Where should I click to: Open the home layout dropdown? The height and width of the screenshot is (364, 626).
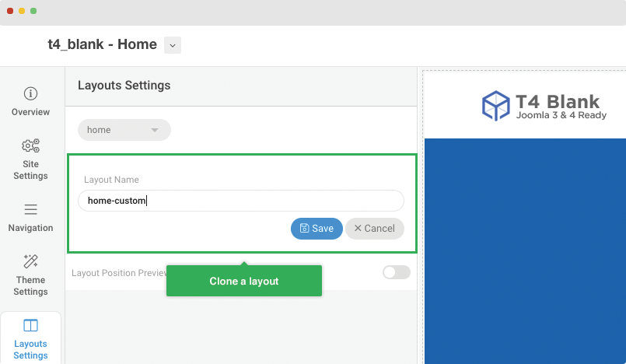[124, 130]
